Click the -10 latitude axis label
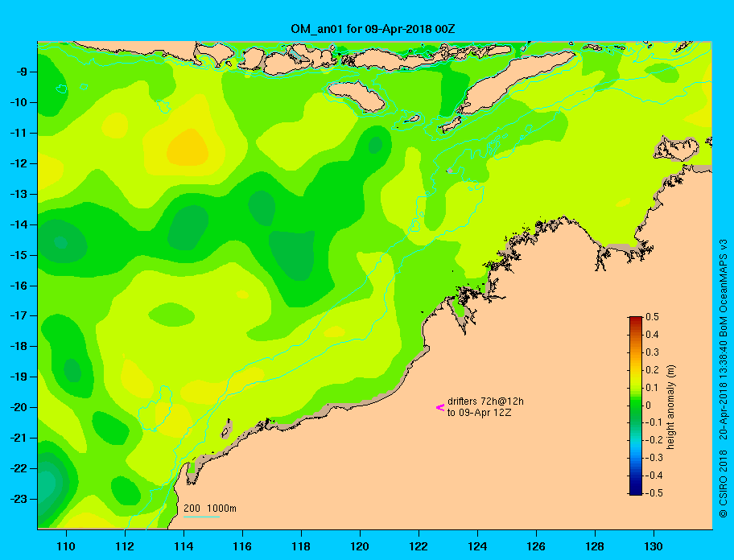 (19, 102)
